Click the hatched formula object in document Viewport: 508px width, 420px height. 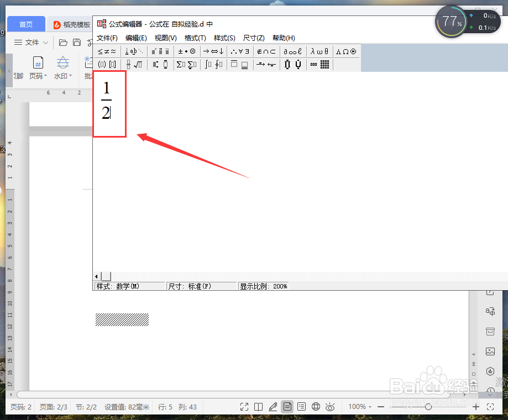point(122,319)
